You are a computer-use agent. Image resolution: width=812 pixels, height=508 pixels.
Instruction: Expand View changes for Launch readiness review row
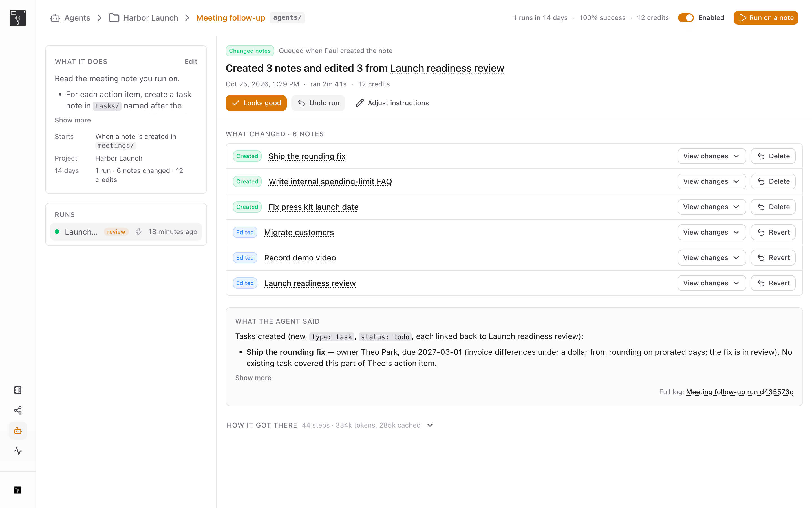pos(711,283)
